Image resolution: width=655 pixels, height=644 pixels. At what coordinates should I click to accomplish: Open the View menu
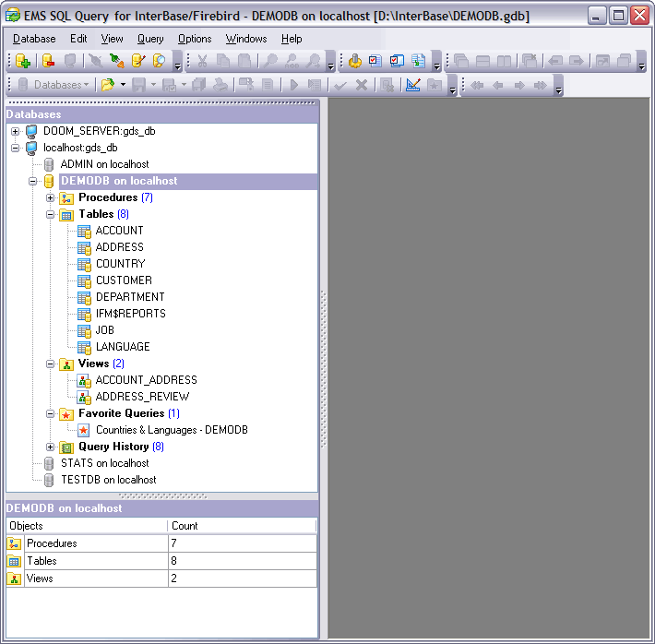[112, 39]
